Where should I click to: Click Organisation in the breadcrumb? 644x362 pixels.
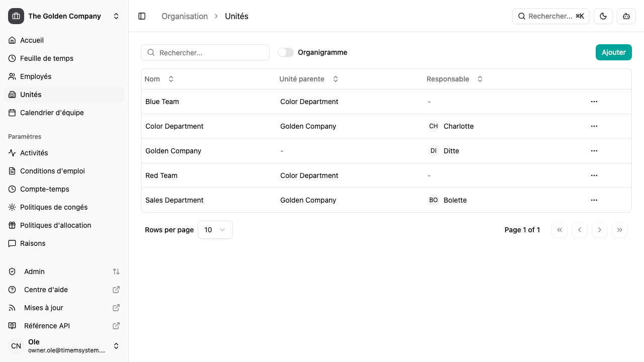(x=185, y=16)
